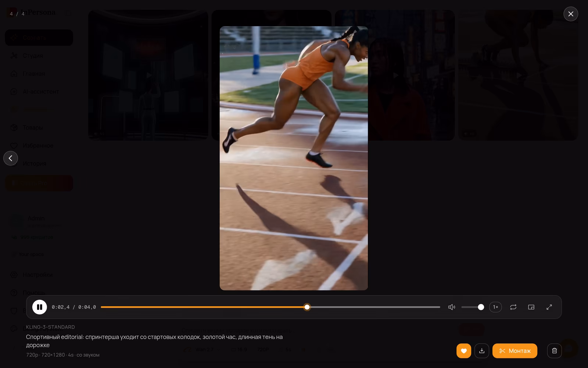
Task: Pause the video playback
Action: pyautogui.click(x=39, y=307)
